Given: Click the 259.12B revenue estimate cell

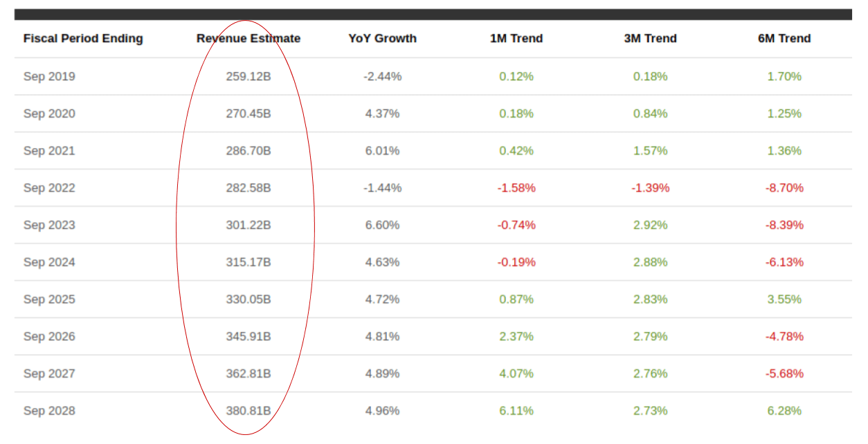Looking at the screenshot, I should 248,77.
